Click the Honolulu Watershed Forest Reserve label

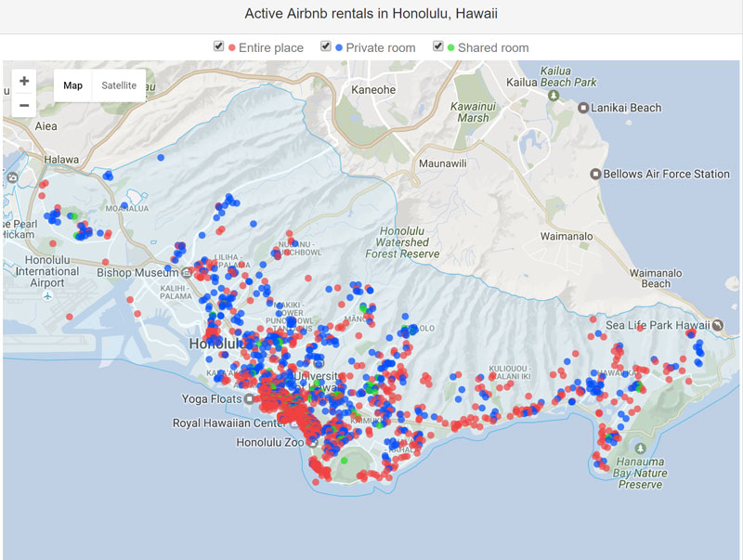[402, 242]
